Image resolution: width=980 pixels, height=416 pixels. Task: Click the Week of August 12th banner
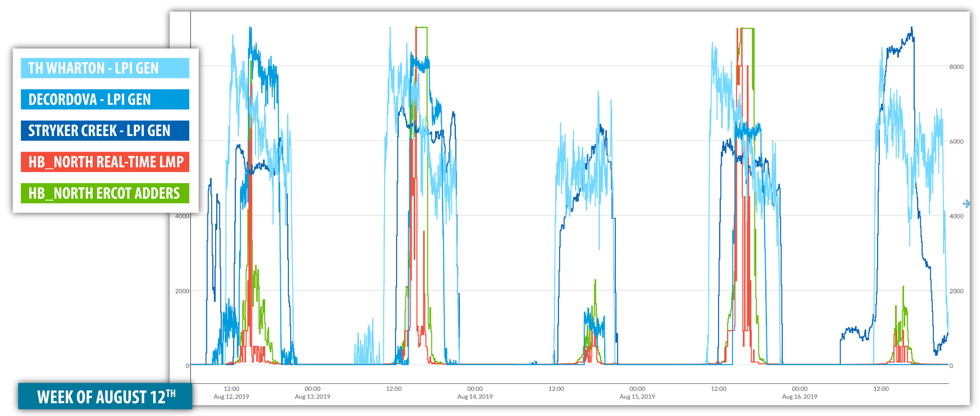105,396
